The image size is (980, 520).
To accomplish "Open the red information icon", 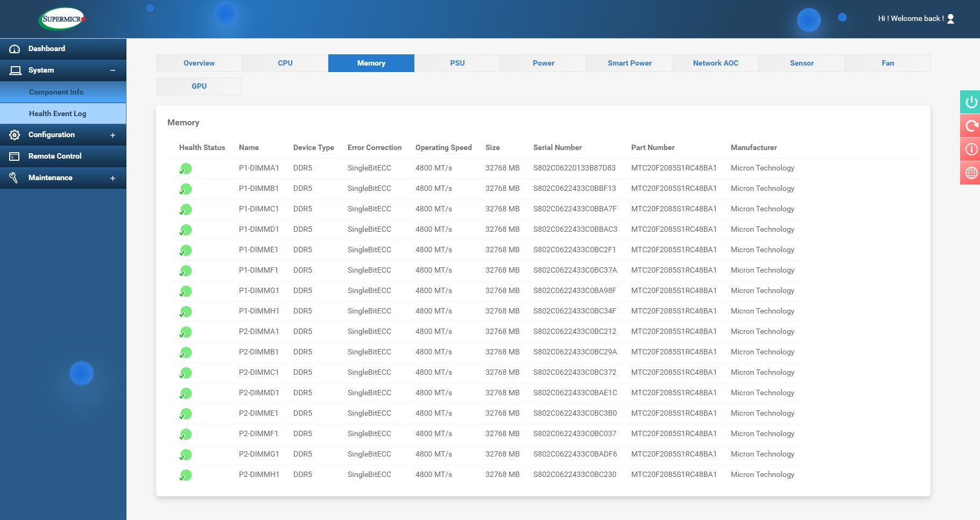I will click(971, 149).
